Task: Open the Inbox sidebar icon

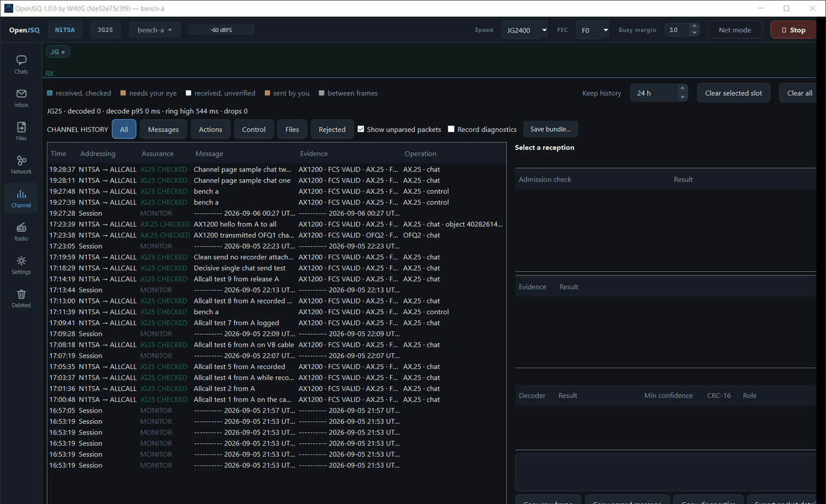Action: [21, 98]
